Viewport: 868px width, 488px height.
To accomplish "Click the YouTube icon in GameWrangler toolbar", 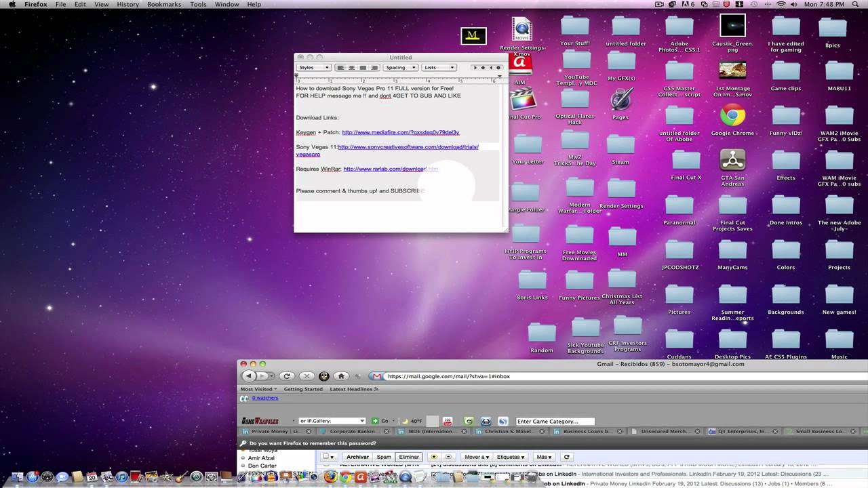I will (x=448, y=421).
